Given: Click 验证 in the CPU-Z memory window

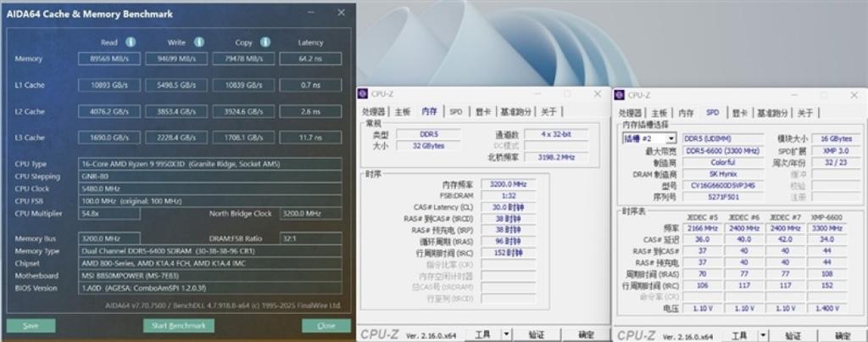Looking at the screenshot, I should (537, 334).
